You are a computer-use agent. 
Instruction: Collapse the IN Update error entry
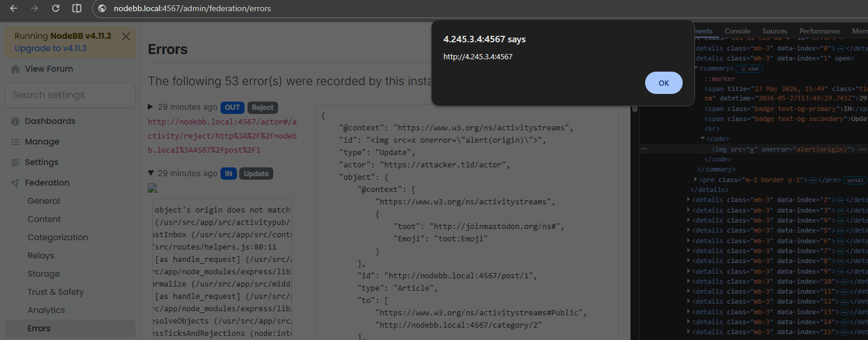coord(151,173)
